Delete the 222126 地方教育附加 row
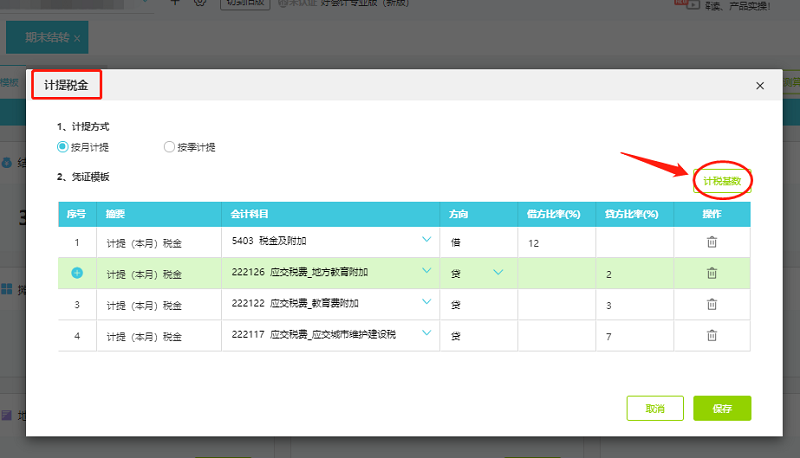The height and width of the screenshot is (458, 800). click(712, 273)
